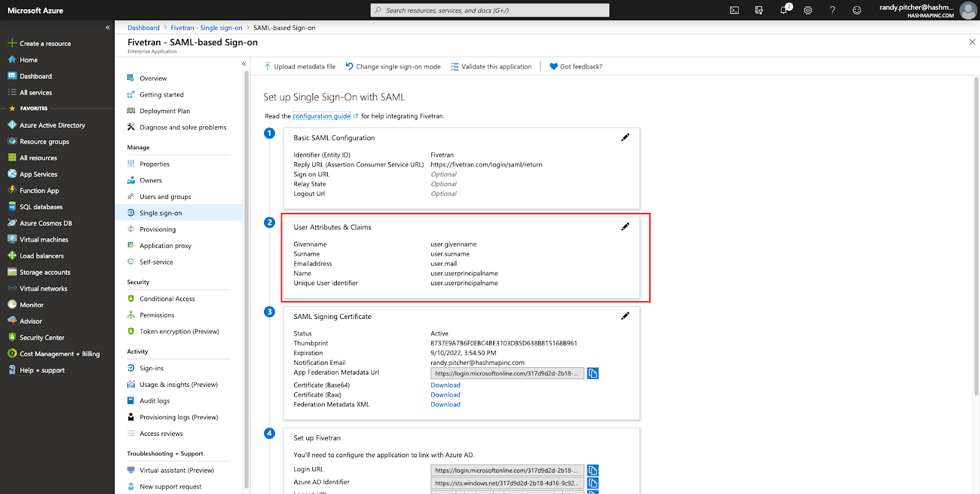
Task: Open the notifications bell
Action: click(x=784, y=10)
